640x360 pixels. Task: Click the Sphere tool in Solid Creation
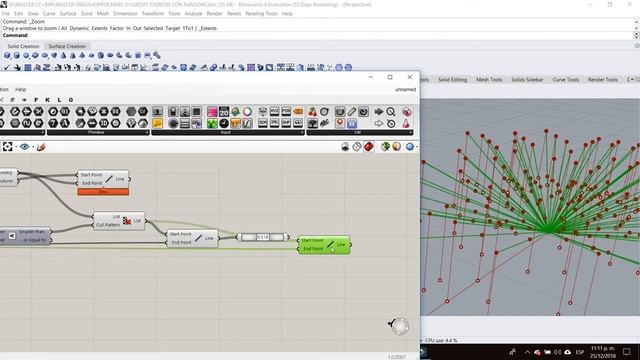pos(26,56)
